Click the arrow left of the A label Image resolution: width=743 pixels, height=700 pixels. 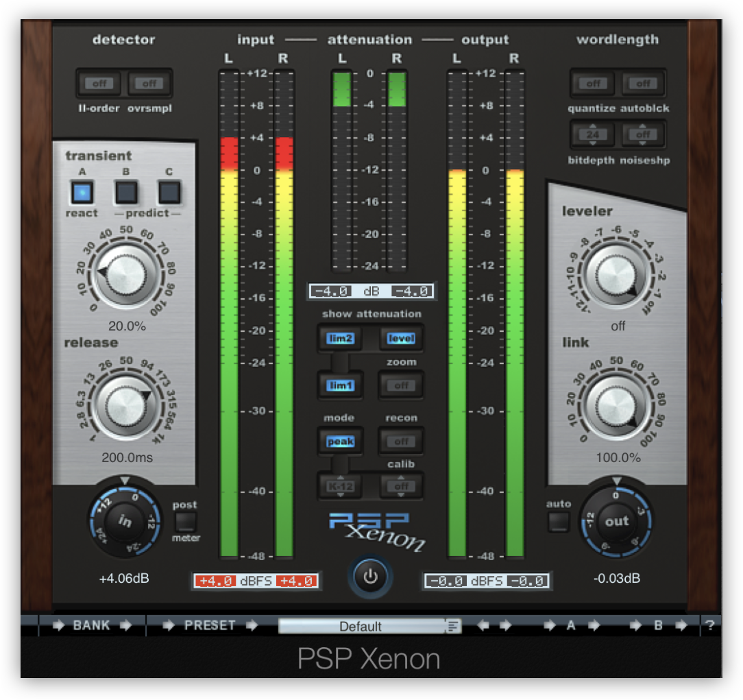[x=550, y=625]
